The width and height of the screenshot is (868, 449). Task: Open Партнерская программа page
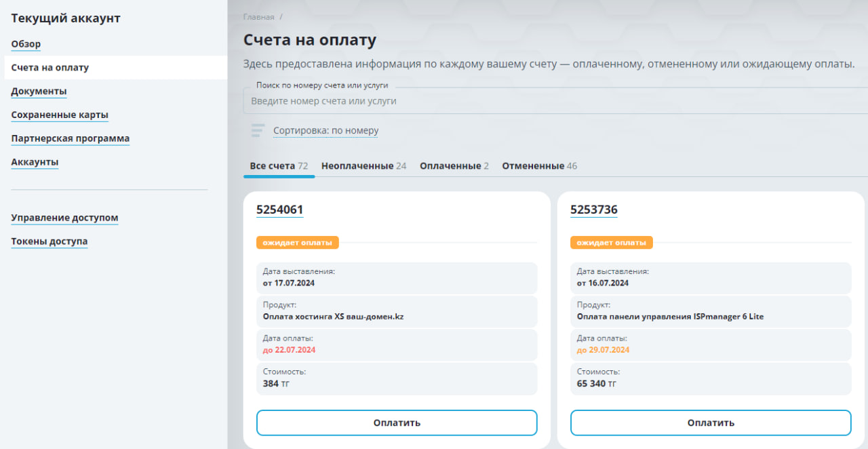click(70, 138)
